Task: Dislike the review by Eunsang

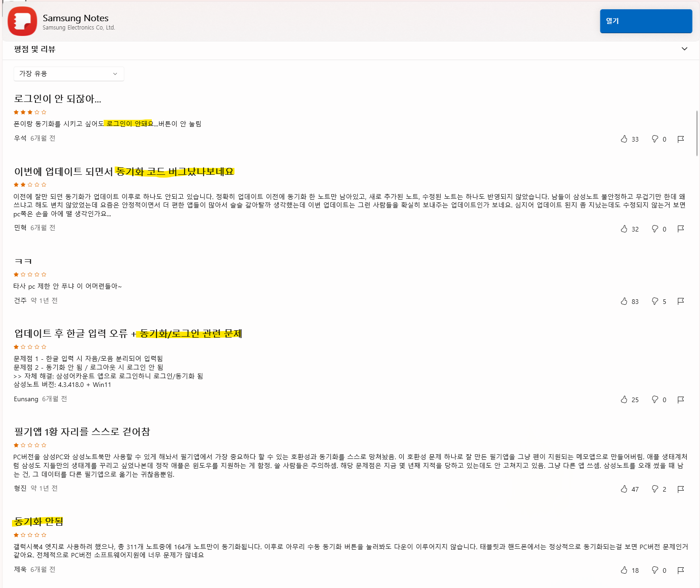Action: [655, 399]
